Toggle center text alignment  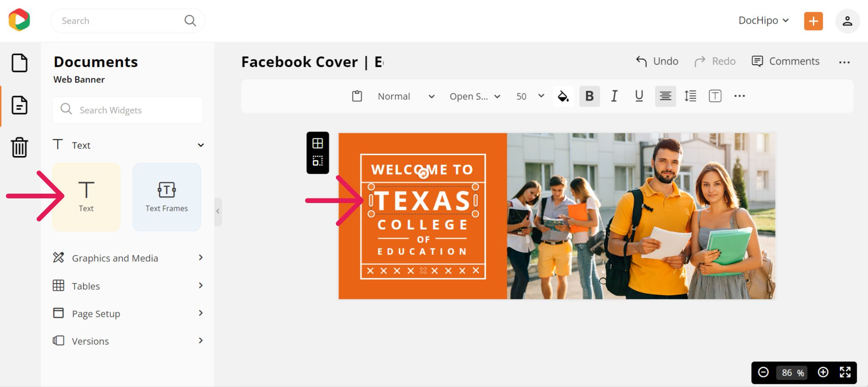(x=665, y=96)
